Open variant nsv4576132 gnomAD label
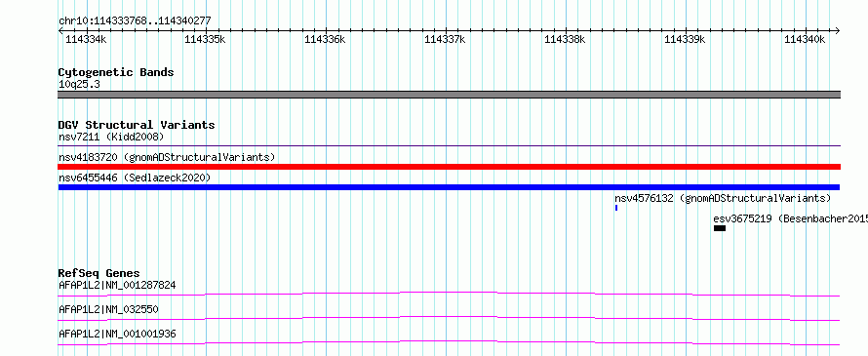This screenshot has width=868, height=356. tap(723, 198)
